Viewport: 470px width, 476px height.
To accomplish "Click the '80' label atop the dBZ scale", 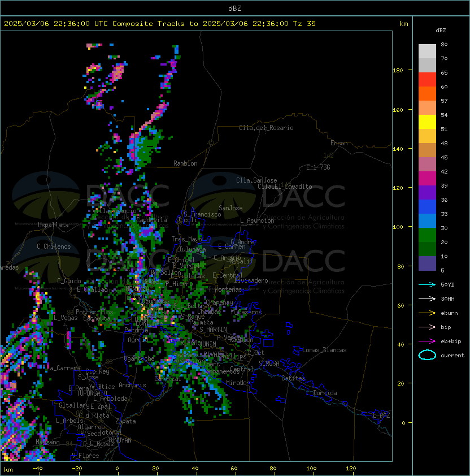I will click(x=444, y=44).
